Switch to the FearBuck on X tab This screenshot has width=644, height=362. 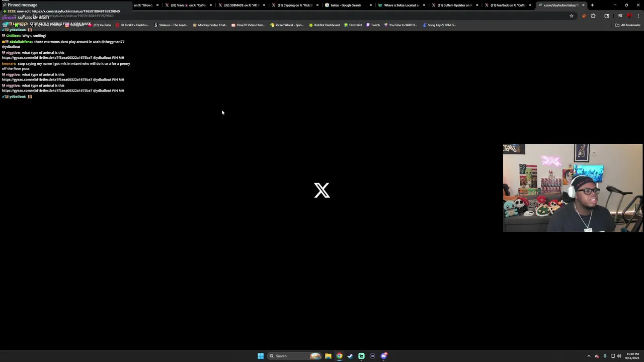[508, 5]
